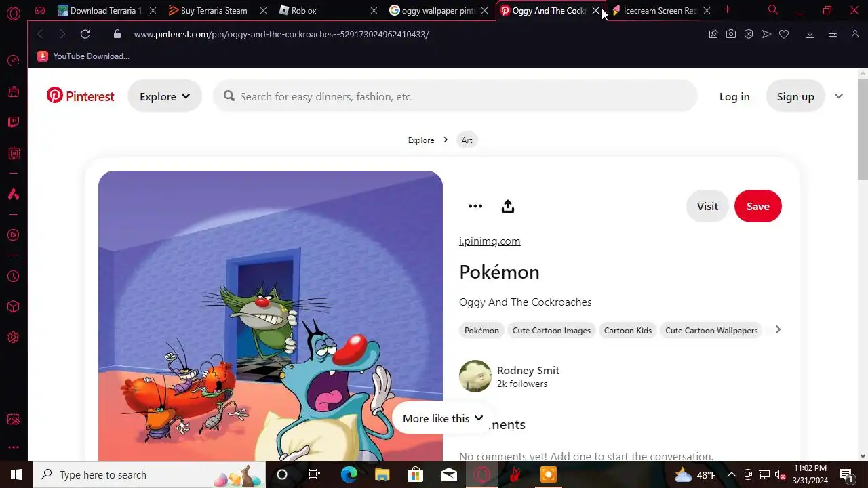Open Easy Setup sliders icon

pos(833,34)
